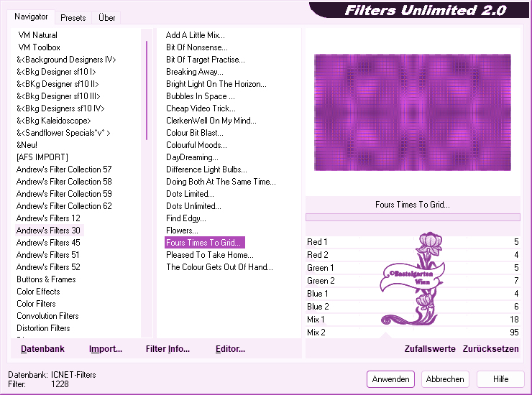This screenshot has height=395, width=532.
Task: Select VM Natural category
Action: tap(37, 35)
